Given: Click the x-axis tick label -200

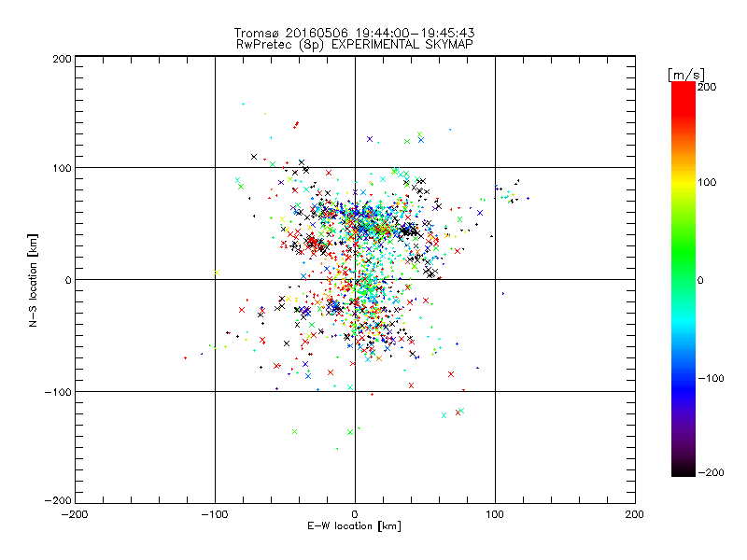Looking at the screenshot, I should (x=75, y=514).
